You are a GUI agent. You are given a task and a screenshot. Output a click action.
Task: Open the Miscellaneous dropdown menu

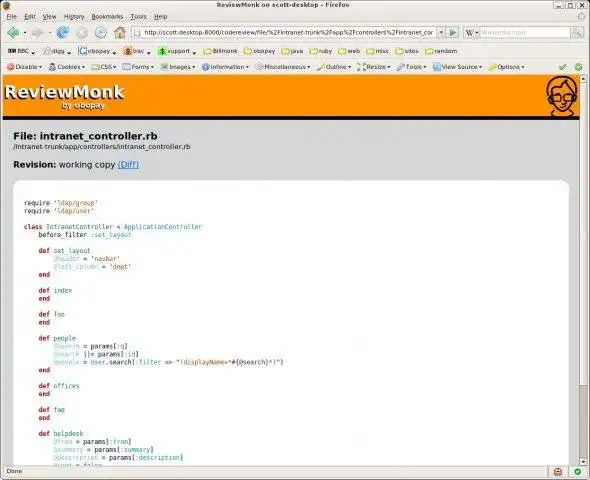(283, 67)
